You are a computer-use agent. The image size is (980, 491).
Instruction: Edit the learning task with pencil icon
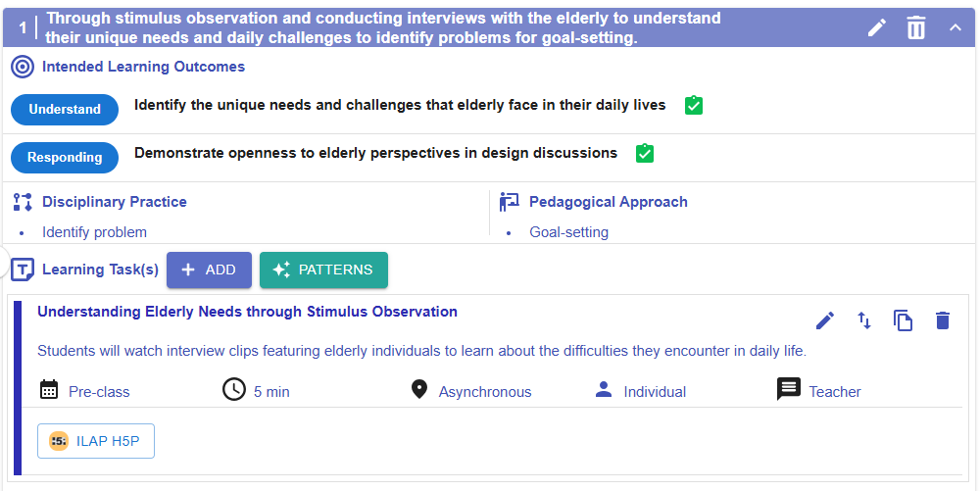tap(825, 320)
